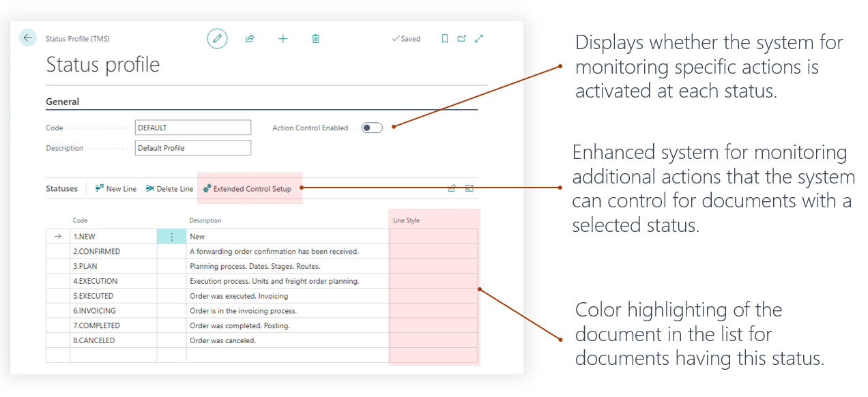Select the Line Style cell for 4.EXECUTION
This screenshot has height=397, width=868.
[x=433, y=281]
